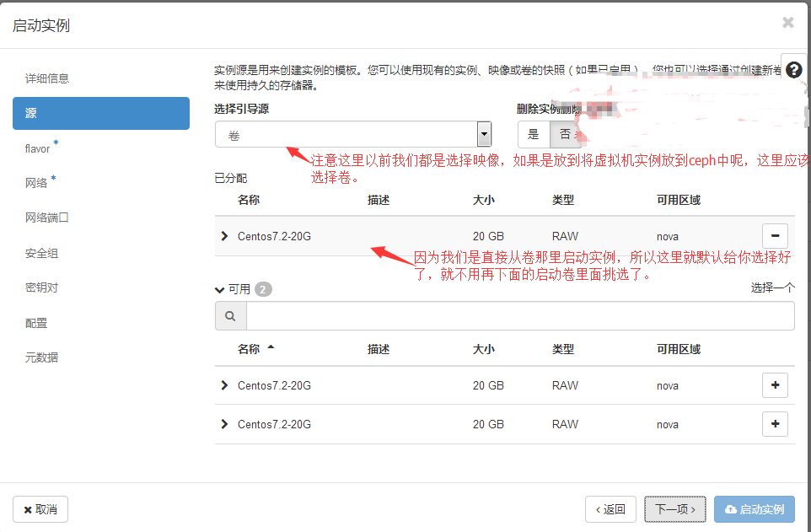
Task: Remove allocated Centos7.2-20G with minus button
Action: tap(775, 236)
